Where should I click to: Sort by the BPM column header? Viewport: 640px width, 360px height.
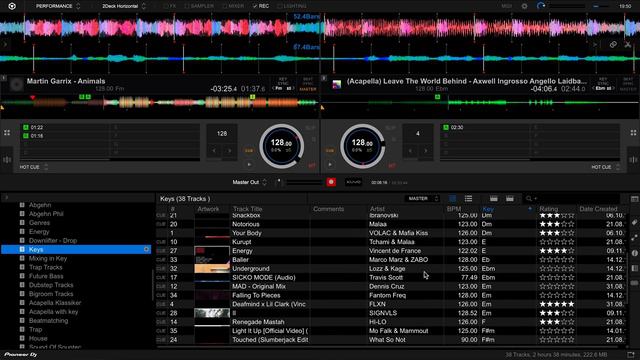[x=453, y=209]
